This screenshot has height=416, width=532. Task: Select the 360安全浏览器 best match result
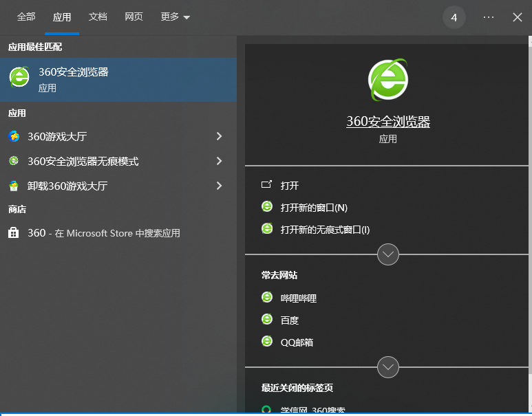pyautogui.click(x=118, y=80)
